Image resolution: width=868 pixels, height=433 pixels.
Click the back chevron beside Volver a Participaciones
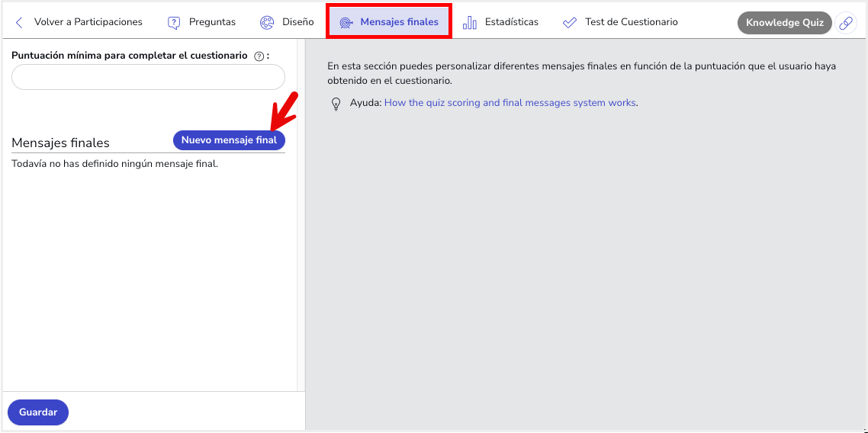(19, 22)
